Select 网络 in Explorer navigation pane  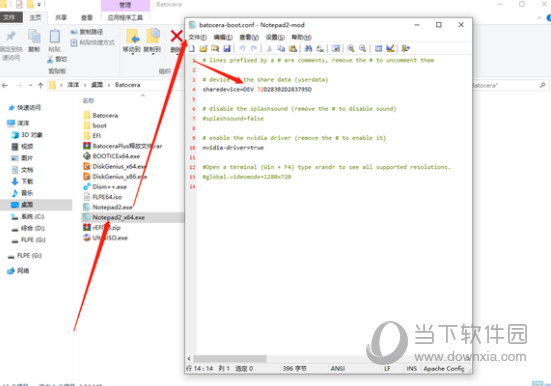tap(18, 271)
